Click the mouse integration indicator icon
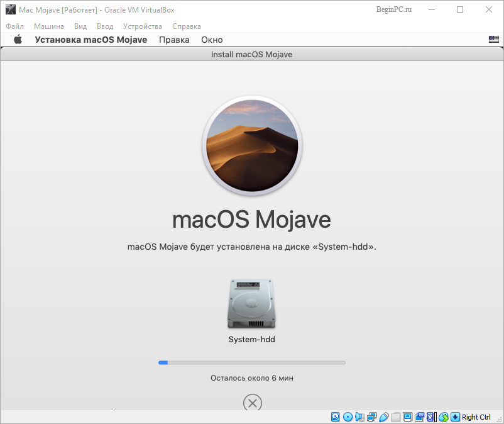The width and height of the screenshot is (504, 424). 444,417
